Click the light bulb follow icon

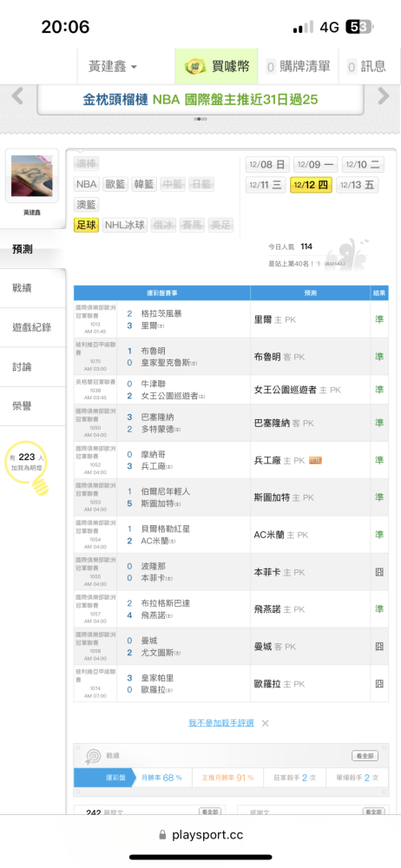(38, 483)
